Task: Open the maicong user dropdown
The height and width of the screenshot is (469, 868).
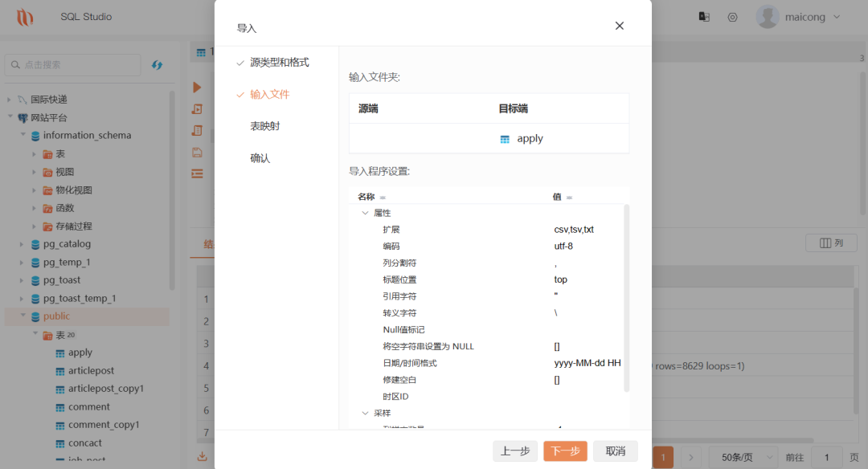Action: [x=837, y=17]
